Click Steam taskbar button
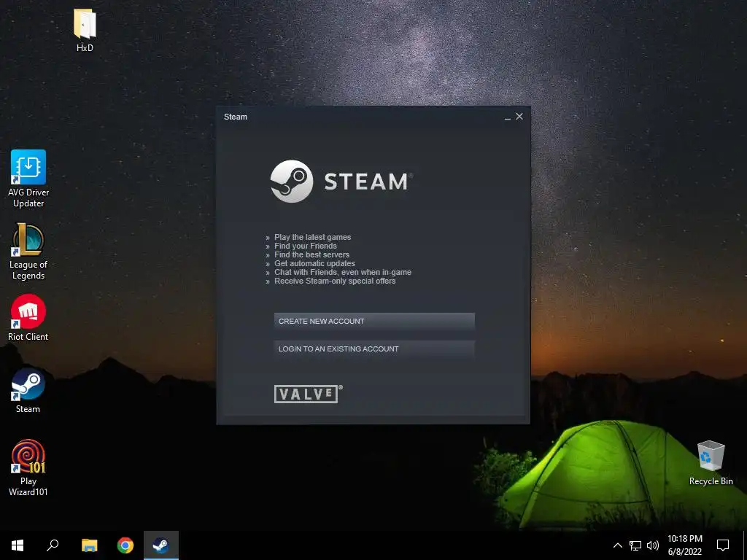This screenshot has height=560, width=747. (x=161, y=545)
